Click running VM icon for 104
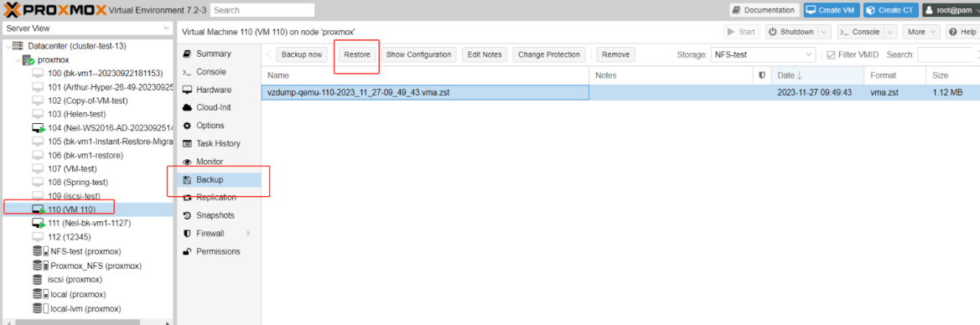Viewport: 980px width, 325px height. click(x=39, y=127)
